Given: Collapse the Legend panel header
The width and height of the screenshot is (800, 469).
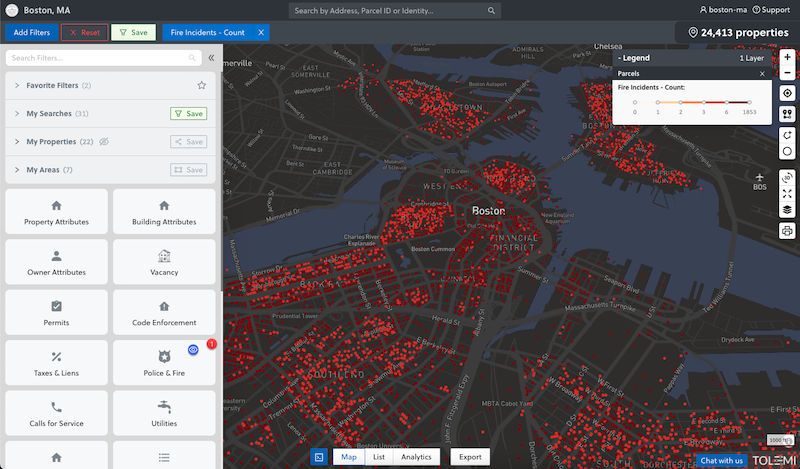Looking at the screenshot, I should [x=635, y=58].
